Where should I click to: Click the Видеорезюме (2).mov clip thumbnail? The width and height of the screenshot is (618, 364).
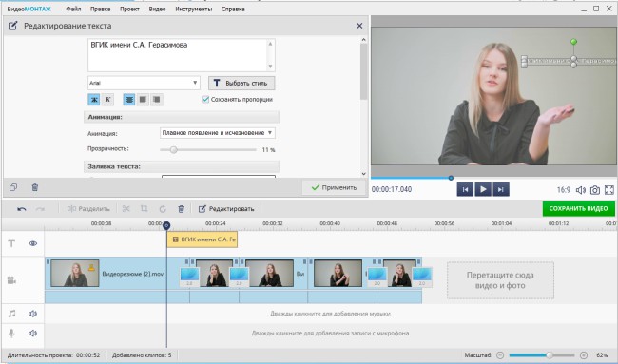(75, 273)
